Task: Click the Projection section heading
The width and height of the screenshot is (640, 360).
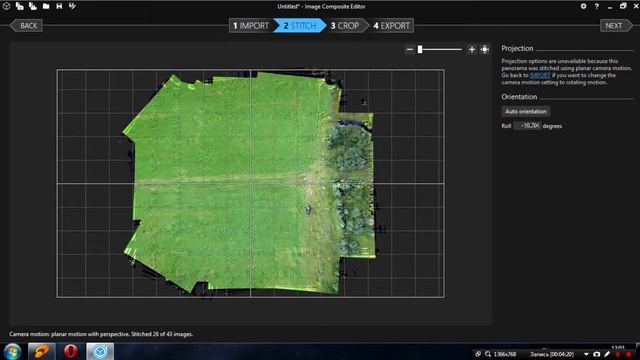Action: click(517, 48)
